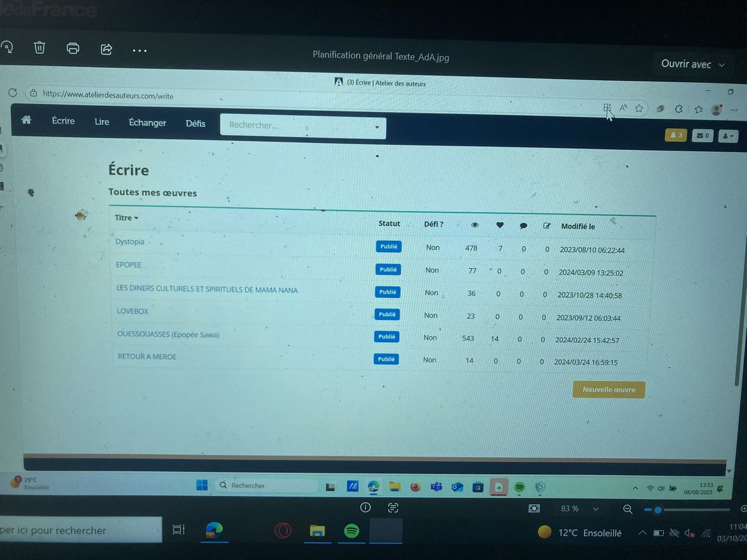Click the comments bubble column icon
747x560 pixels.
[x=523, y=226]
